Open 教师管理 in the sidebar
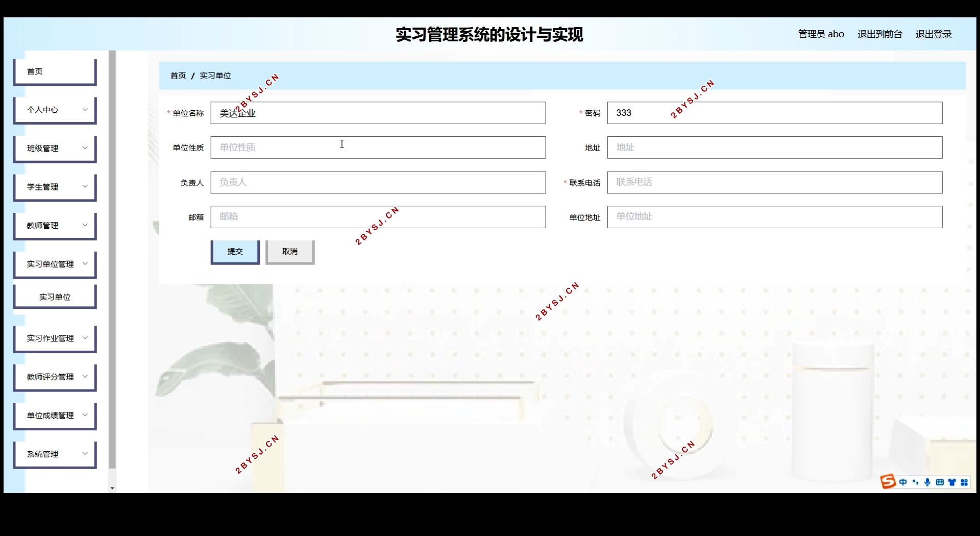Image resolution: width=980 pixels, height=536 pixels. pos(55,226)
